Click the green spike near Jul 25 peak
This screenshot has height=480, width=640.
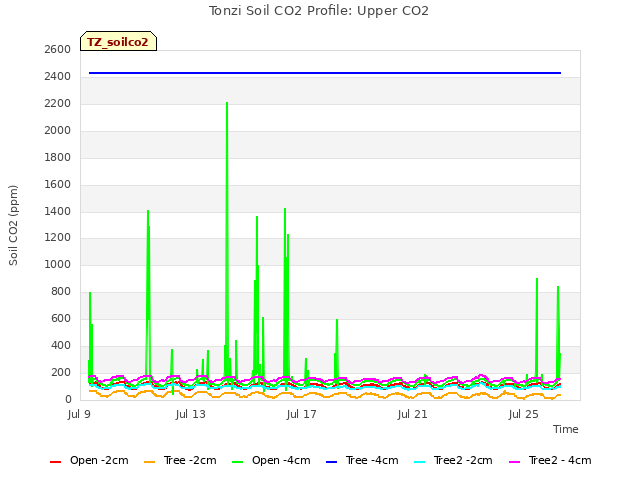click(537, 327)
